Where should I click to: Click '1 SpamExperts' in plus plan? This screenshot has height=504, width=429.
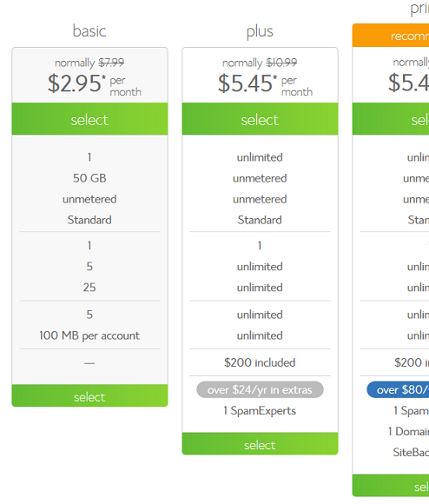[260, 411]
